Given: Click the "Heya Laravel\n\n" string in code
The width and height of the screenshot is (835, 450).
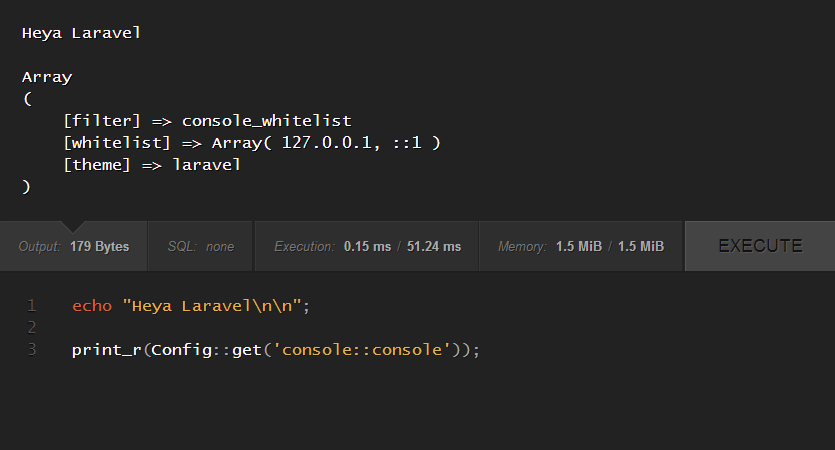Looking at the screenshot, I should pyautogui.click(x=211, y=306).
